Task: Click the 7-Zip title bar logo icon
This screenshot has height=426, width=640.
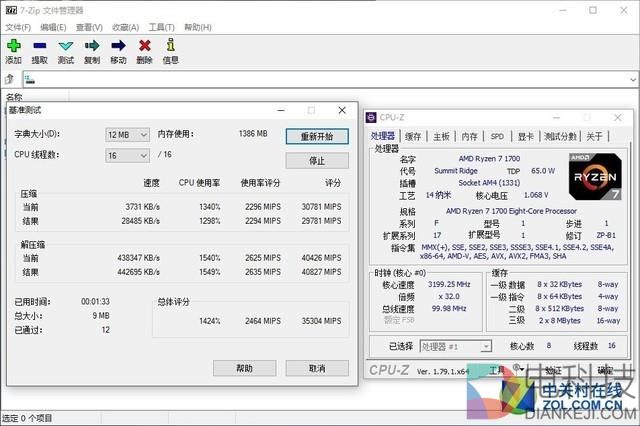Action: (11, 10)
